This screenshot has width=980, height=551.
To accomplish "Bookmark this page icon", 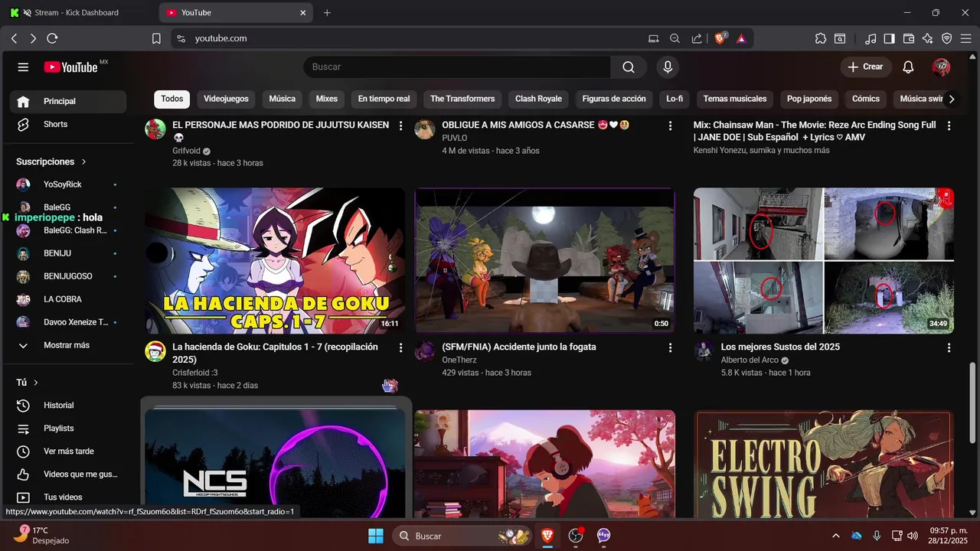I will click(x=156, y=38).
